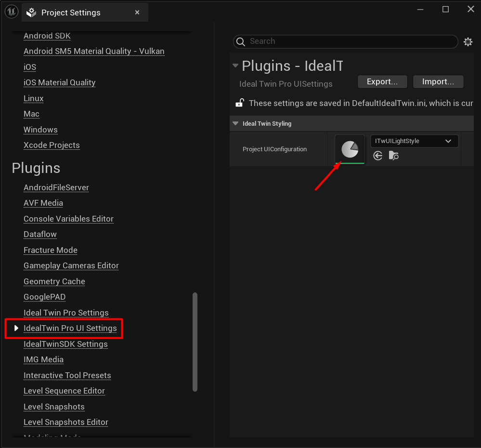Open IdealTwinSDK Settings category
This screenshot has height=448, width=481.
(65, 344)
